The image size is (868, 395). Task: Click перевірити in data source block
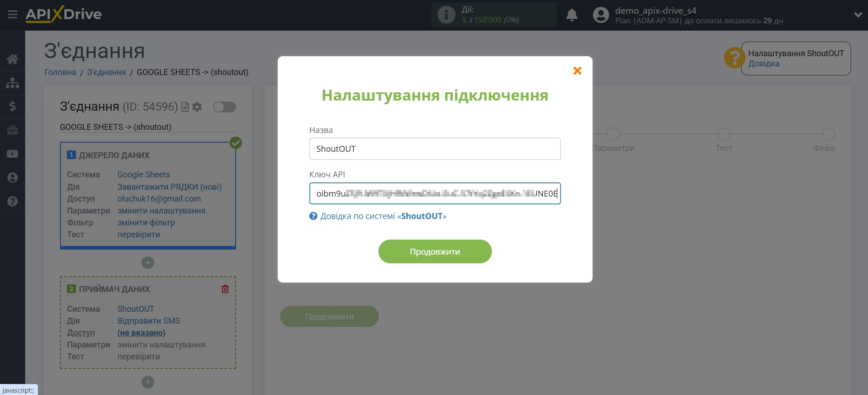139,235
